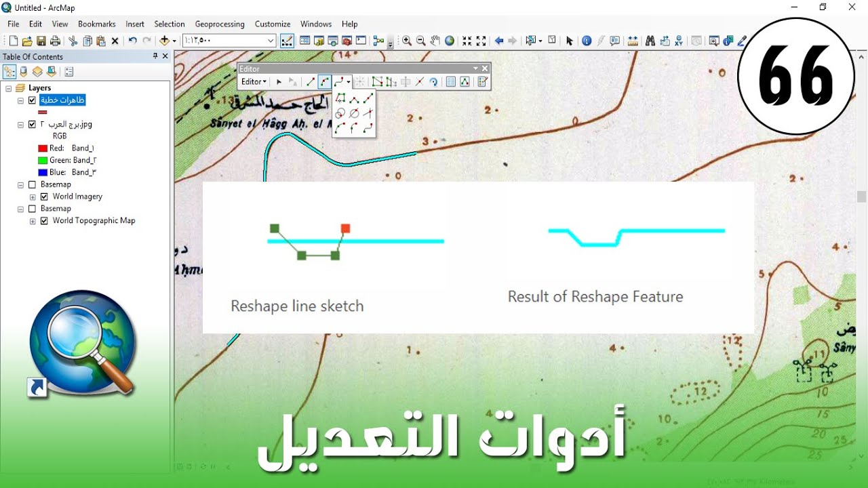The width and height of the screenshot is (868, 488).
Task: Toggle the Editor Toolbar icon
Action: 287,41
